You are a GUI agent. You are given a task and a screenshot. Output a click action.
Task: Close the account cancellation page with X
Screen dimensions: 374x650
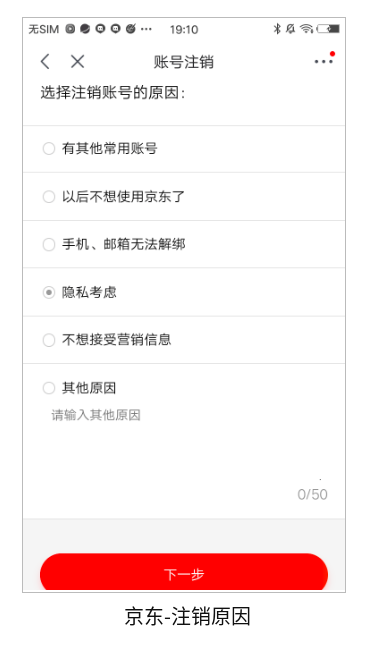coord(78,61)
